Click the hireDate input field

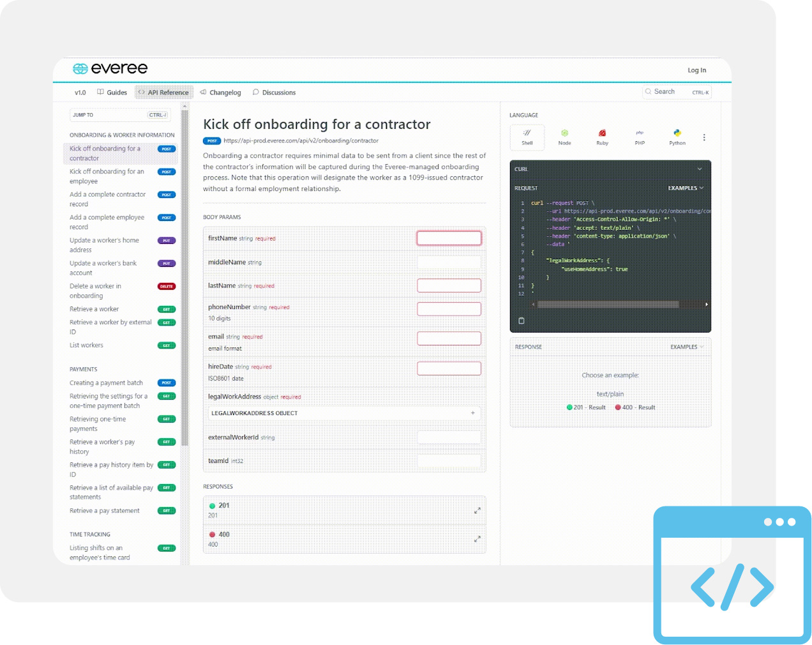click(449, 368)
